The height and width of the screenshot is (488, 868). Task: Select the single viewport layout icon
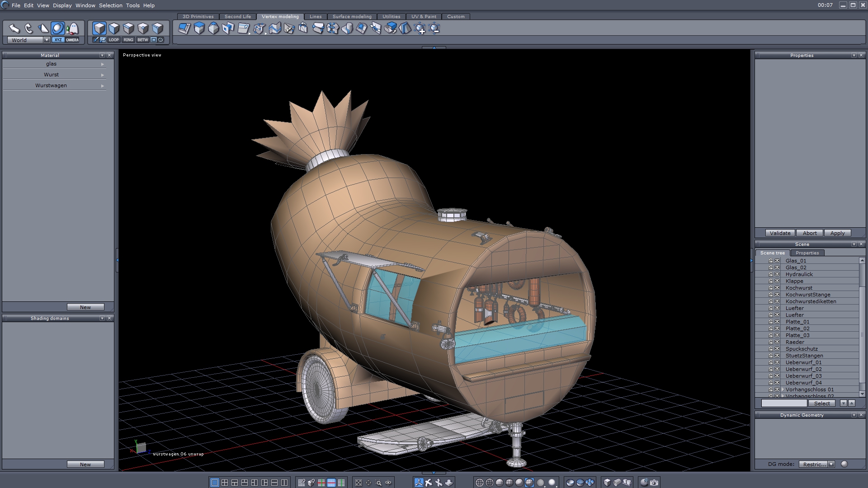pos(215,483)
